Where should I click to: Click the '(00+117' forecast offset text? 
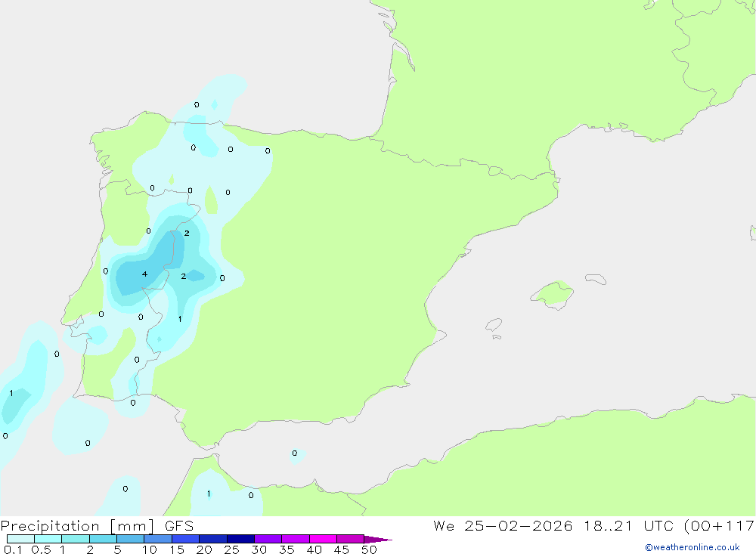[x=720, y=526]
